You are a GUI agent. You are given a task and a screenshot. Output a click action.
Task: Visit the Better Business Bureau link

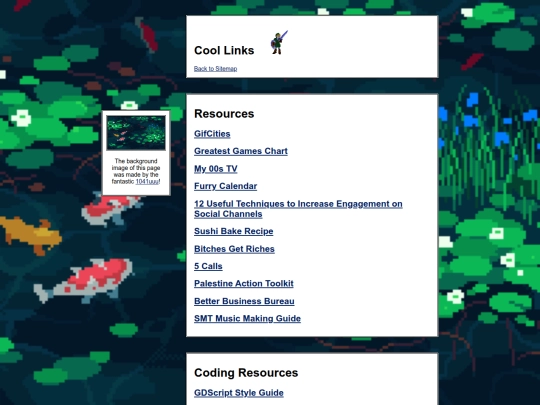(244, 301)
